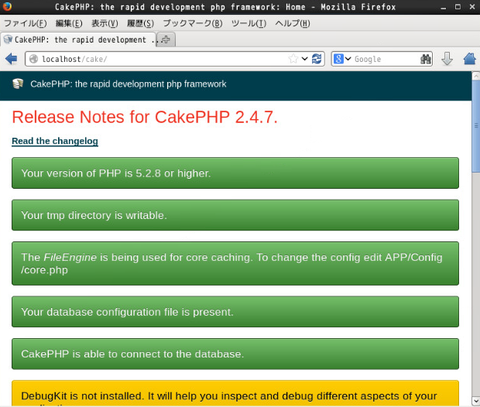Open the 履歴(S) menu
480x407 pixels.
click(140, 23)
